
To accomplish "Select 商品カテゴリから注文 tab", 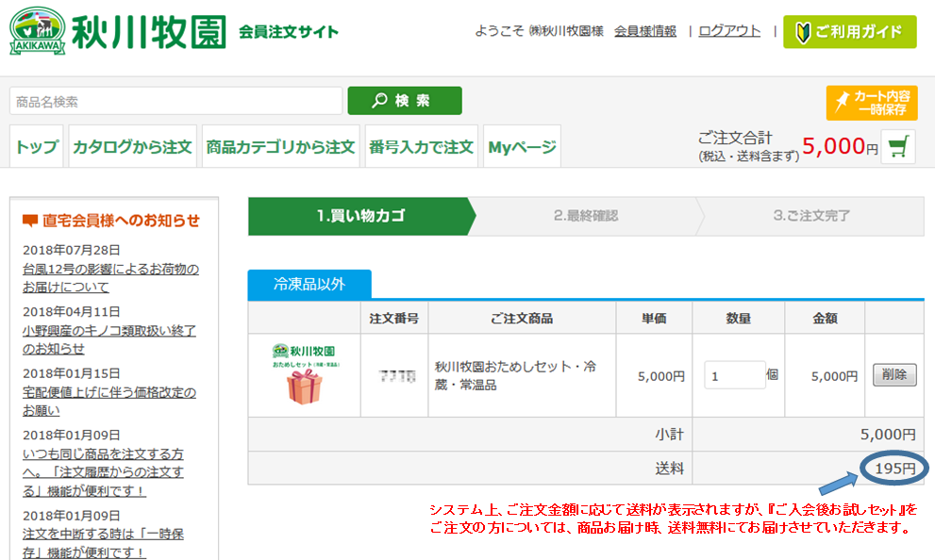I will pos(281,146).
